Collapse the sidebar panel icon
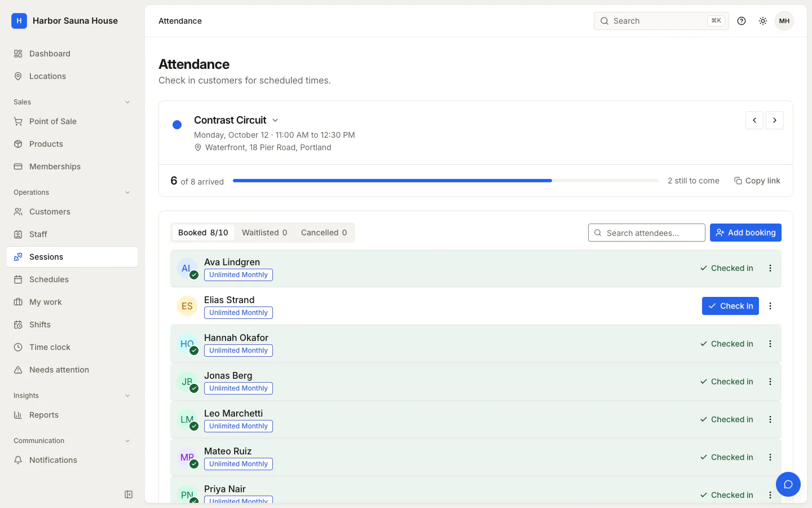812x508 pixels. click(129, 494)
